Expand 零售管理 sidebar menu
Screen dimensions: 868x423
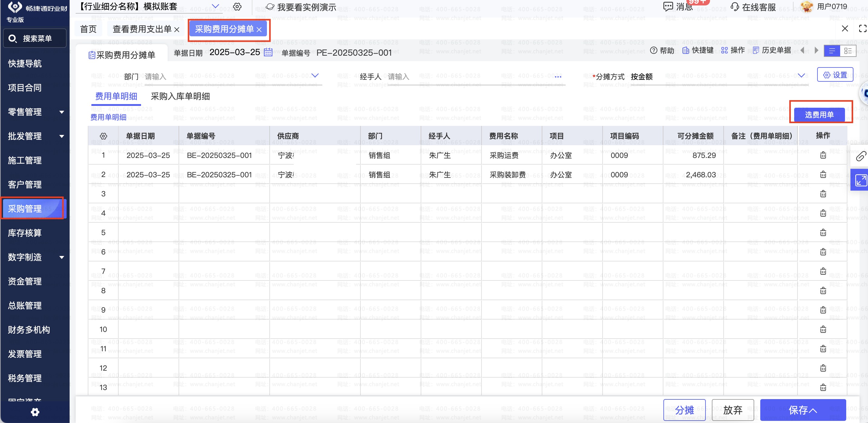point(62,112)
